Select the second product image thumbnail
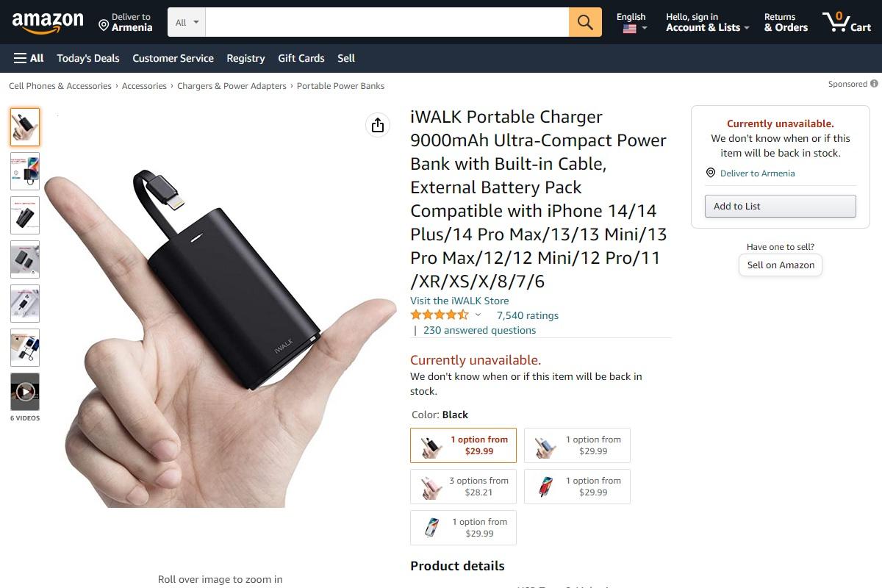Viewport: 882px width, 588px height. coord(25,171)
